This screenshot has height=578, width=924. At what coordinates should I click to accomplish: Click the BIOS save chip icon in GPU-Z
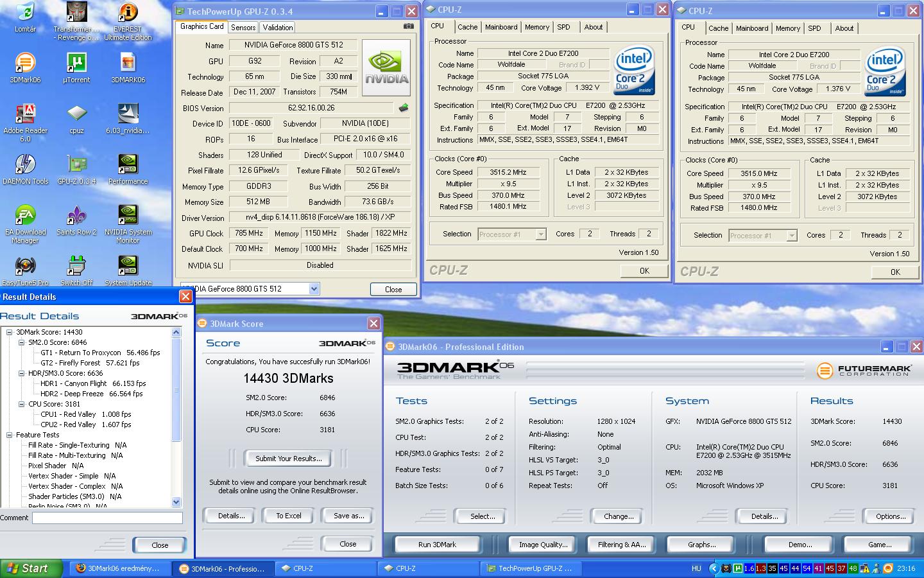click(404, 108)
